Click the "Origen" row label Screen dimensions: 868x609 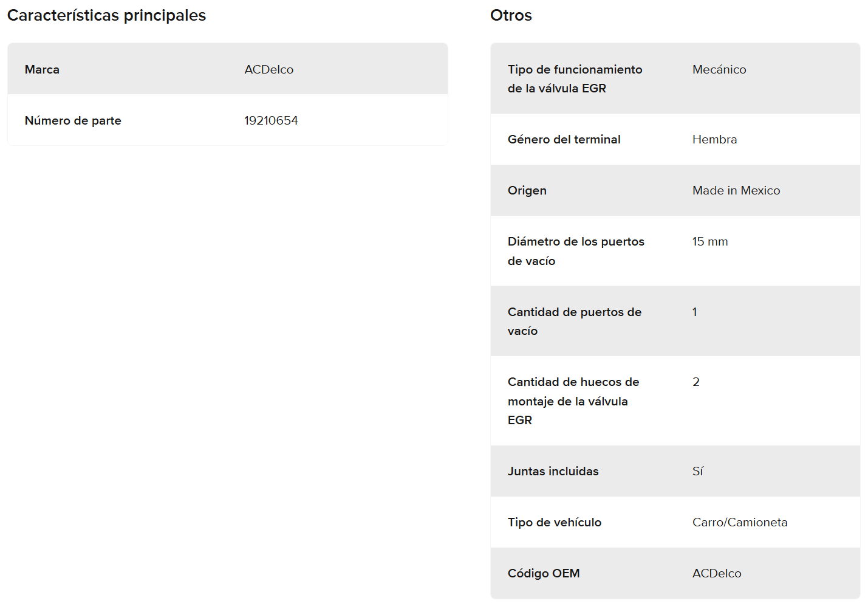[x=527, y=190]
